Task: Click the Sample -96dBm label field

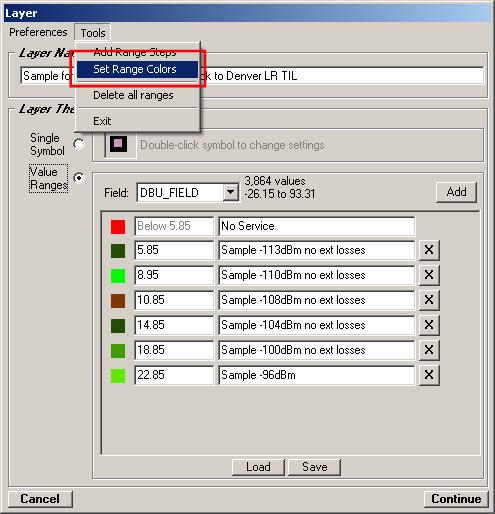Action: click(317, 375)
